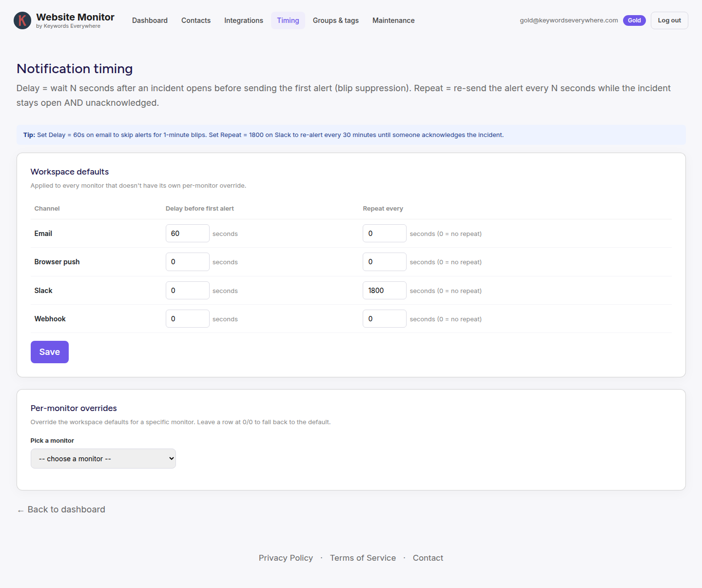Click the Website Monitor K logo icon
This screenshot has height=588, width=702.
[x=22, y=20]
